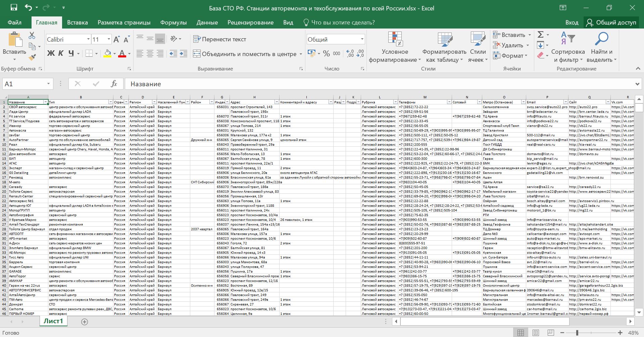Add a new sheet with plus icon
Viewport: 644px width, 337px height.
tap(85, 322)
